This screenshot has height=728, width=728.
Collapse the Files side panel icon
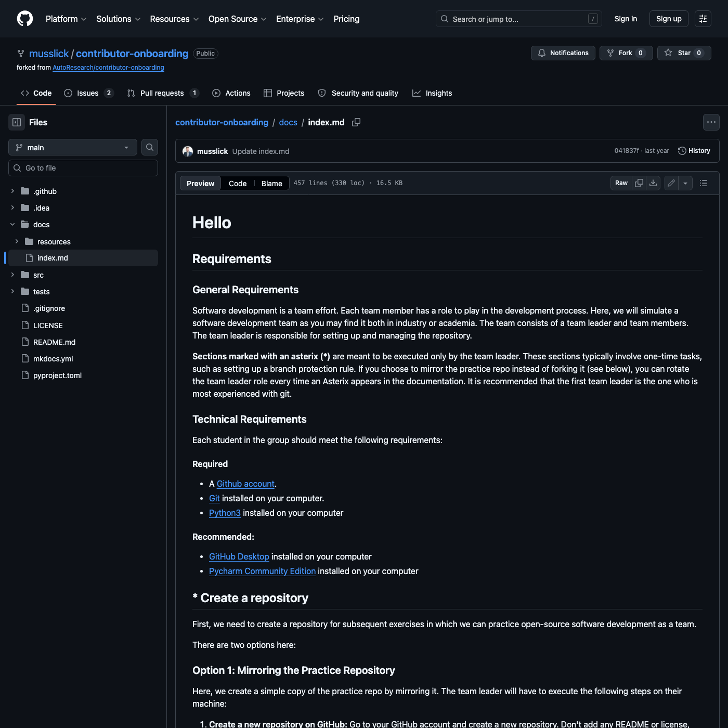17,122
